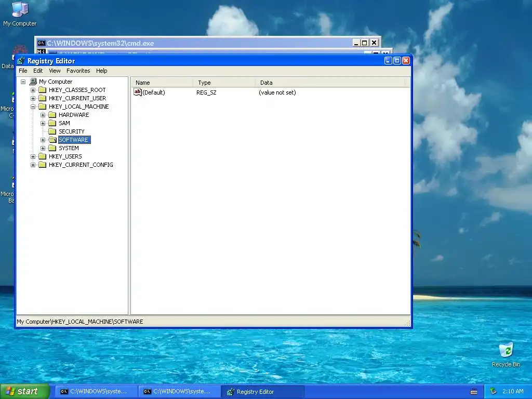Image resolution: width=532 pixels, height=399 pixels.
Task: Select the SYSTEM key label
Action: 69,148
